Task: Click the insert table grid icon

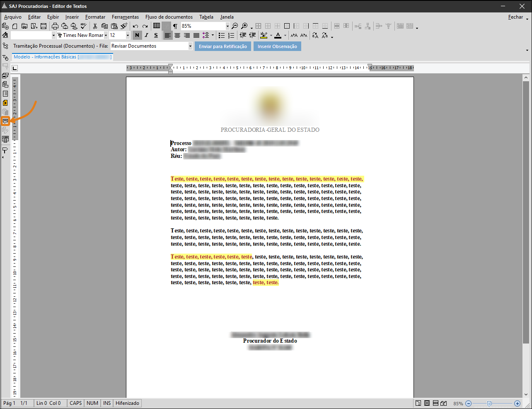Action: tap(157, 26)
